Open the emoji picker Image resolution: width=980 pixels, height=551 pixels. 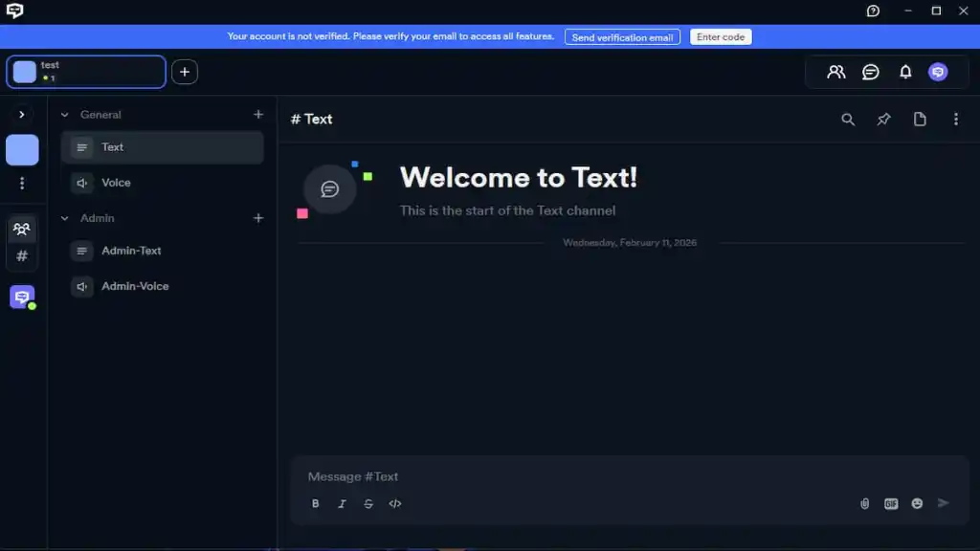(x=917, y=503)
